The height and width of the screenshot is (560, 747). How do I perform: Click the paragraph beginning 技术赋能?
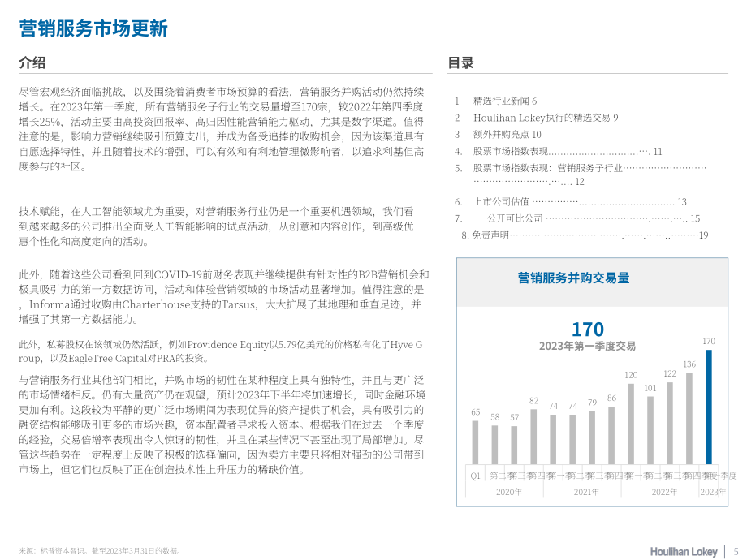tap(216, 226)
